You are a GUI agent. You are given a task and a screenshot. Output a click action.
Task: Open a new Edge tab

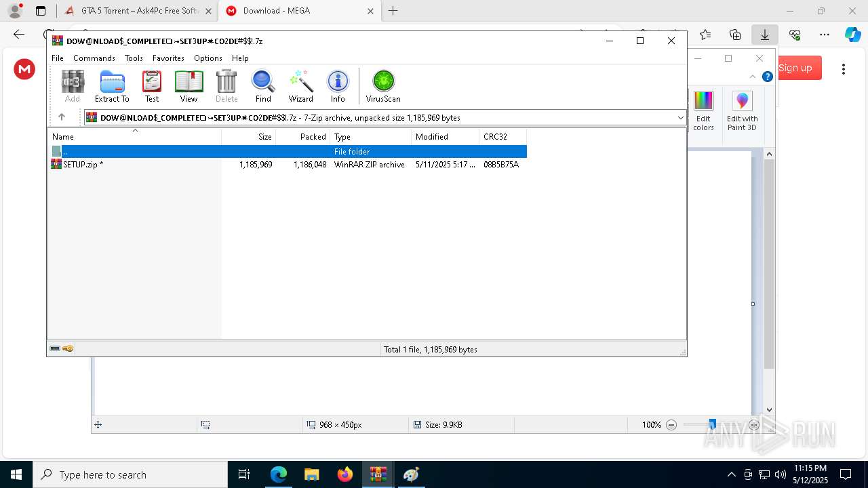pos(393,11)
